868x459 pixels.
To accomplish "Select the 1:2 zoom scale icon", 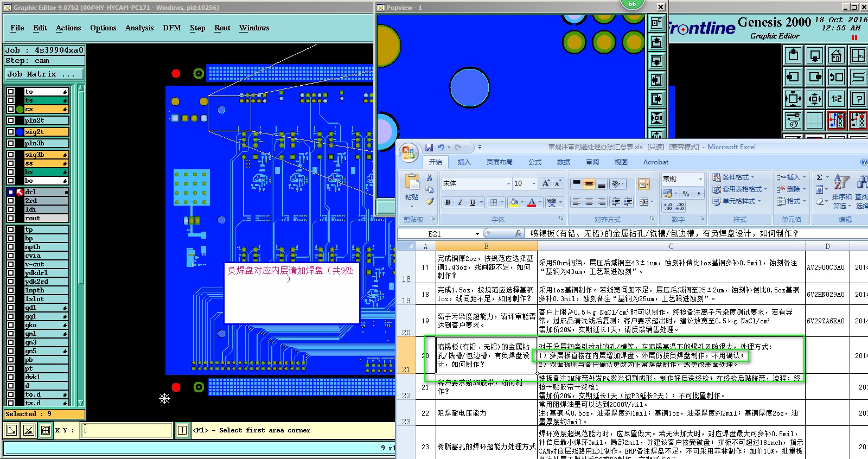I will tap(837, 98).
